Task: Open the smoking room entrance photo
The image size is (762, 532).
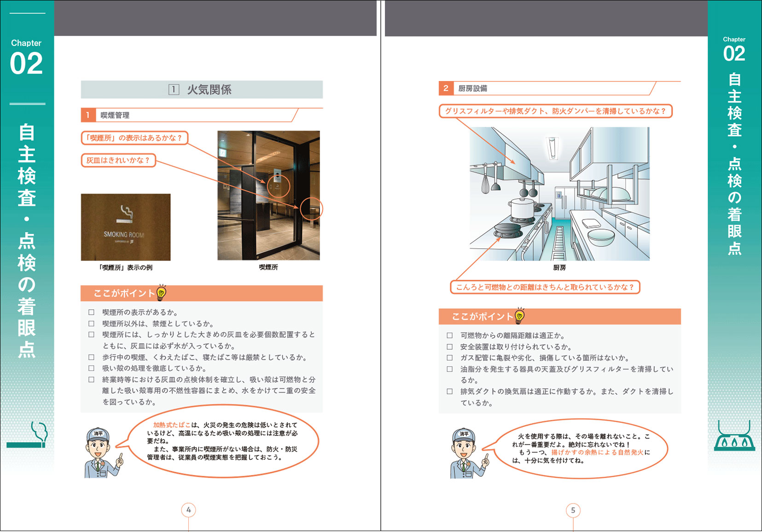Action: click(269, 196)
